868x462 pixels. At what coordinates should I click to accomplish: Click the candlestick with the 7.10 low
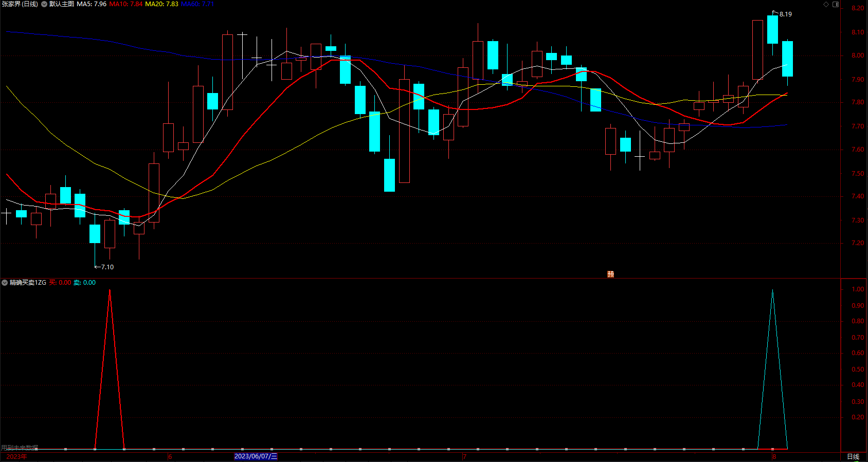[95, 234]
